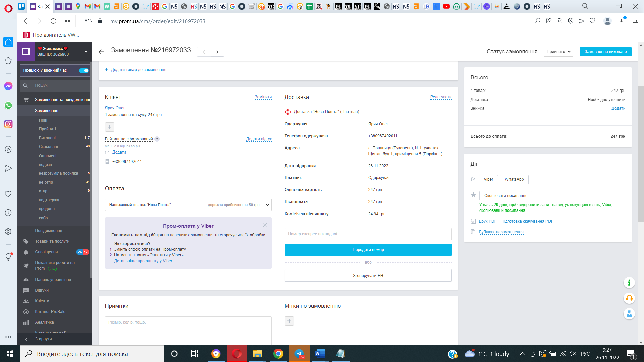Click the VPN badge in address bar

pos(88,21)
